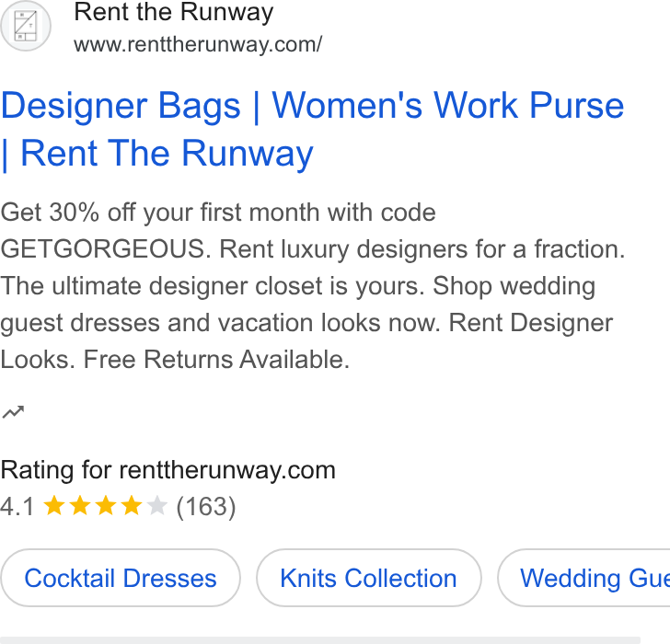The image size is (670, 644).
Task: Open the Knits Collection chip
Action: (369, 578)
